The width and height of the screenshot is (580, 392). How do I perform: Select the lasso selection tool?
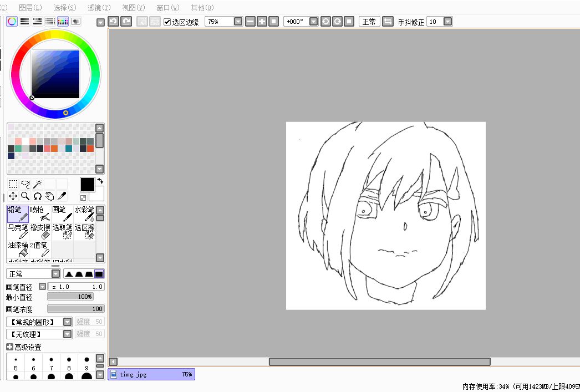tap(25, 184)
